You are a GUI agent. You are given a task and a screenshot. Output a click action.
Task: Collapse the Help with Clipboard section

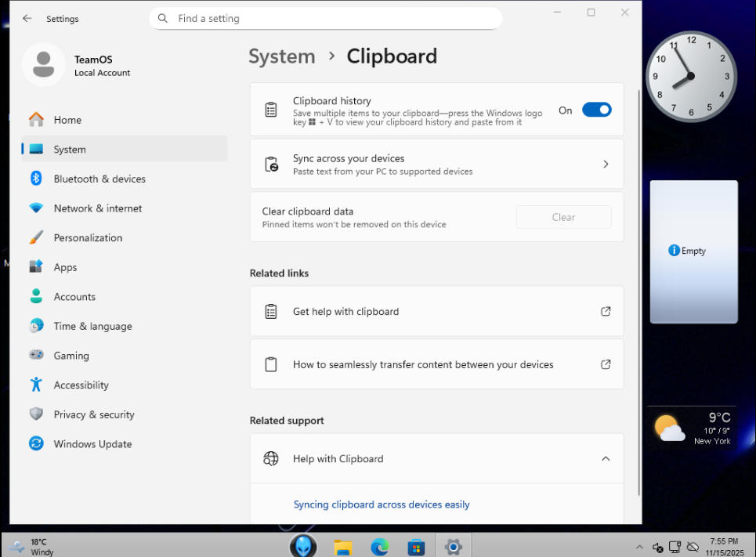pyautogui.click(x=605, y=459)
